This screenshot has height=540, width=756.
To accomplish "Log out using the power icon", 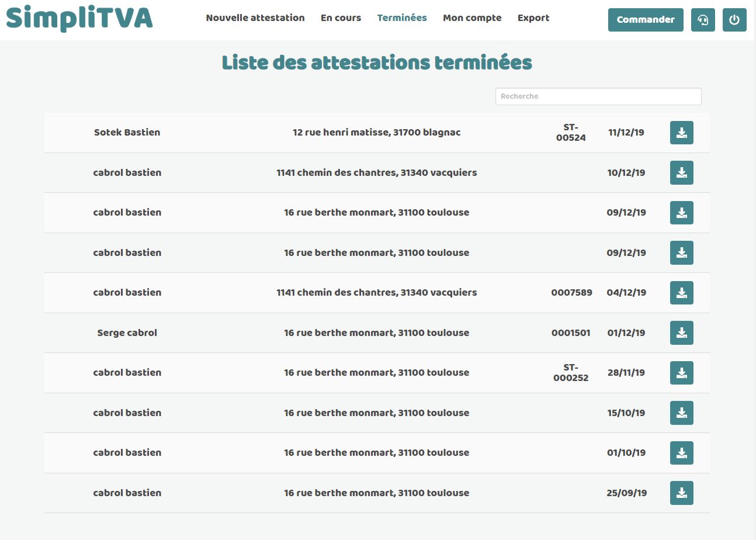I will pos(734,20).
